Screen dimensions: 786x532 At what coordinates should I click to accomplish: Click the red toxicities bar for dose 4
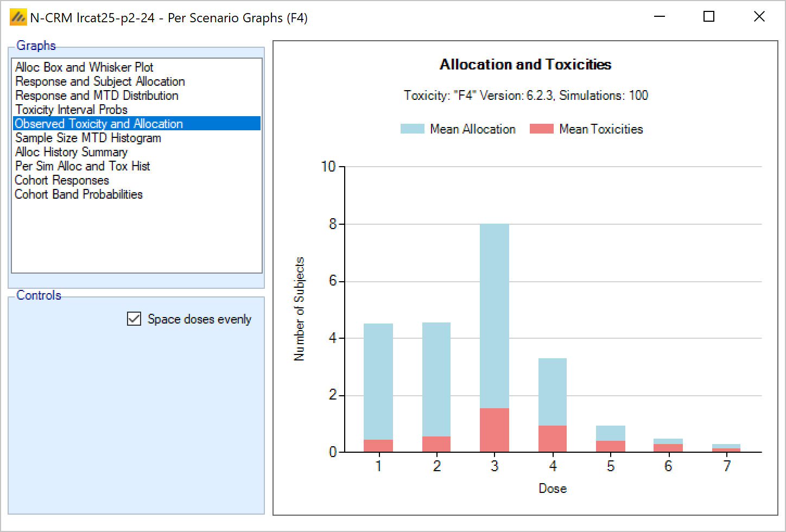tap(553, 439)
